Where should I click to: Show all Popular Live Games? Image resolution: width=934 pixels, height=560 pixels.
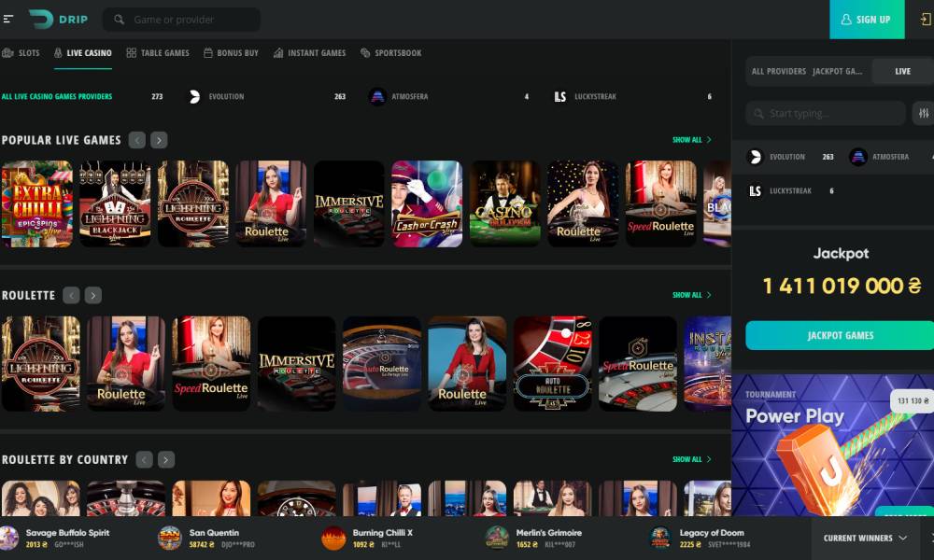691,140
